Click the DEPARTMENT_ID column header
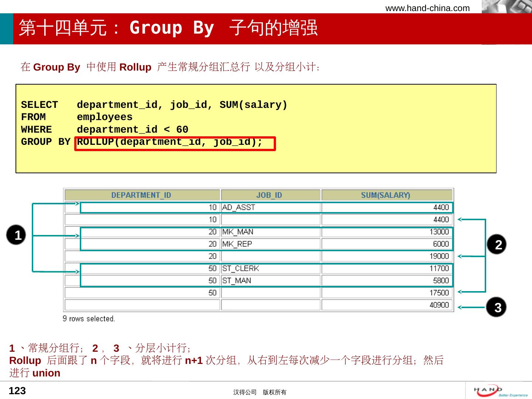Screen dimensions: 532x399 [141, 195]
